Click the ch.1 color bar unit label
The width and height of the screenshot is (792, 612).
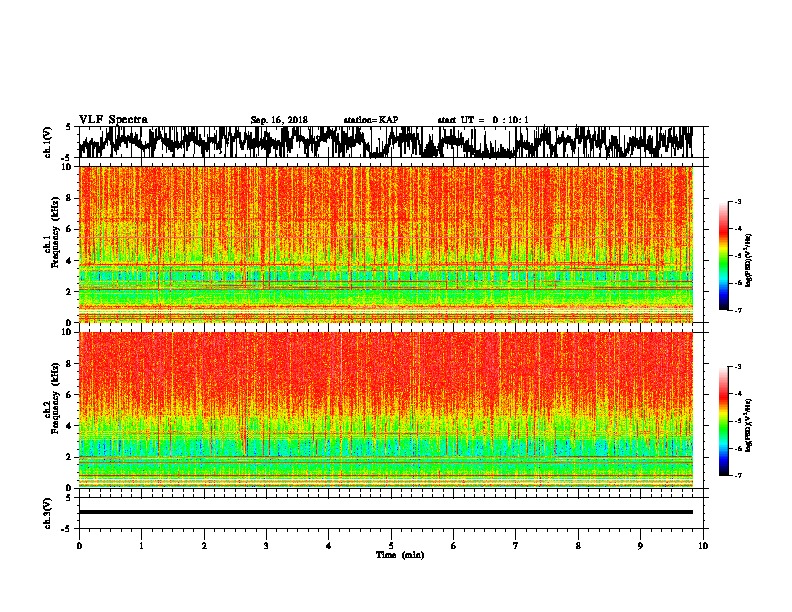(749, 260)
